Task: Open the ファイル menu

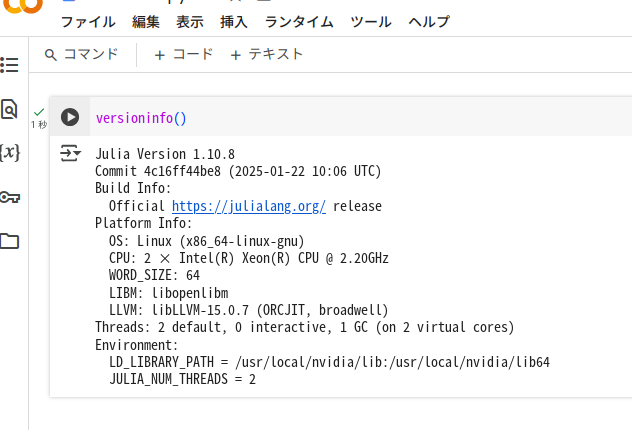Action: (87, 22)
